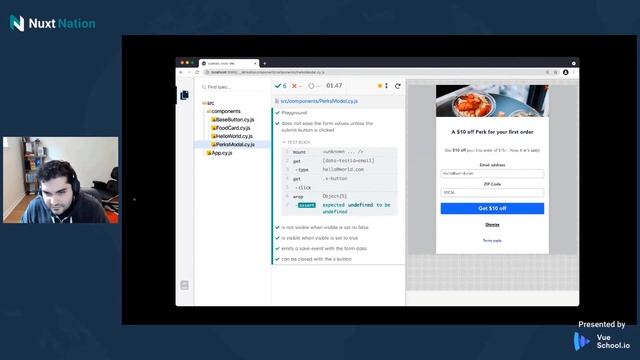640x360 pixels.
Task: Collapse the TEST BODY section
Action: (296, 142)
